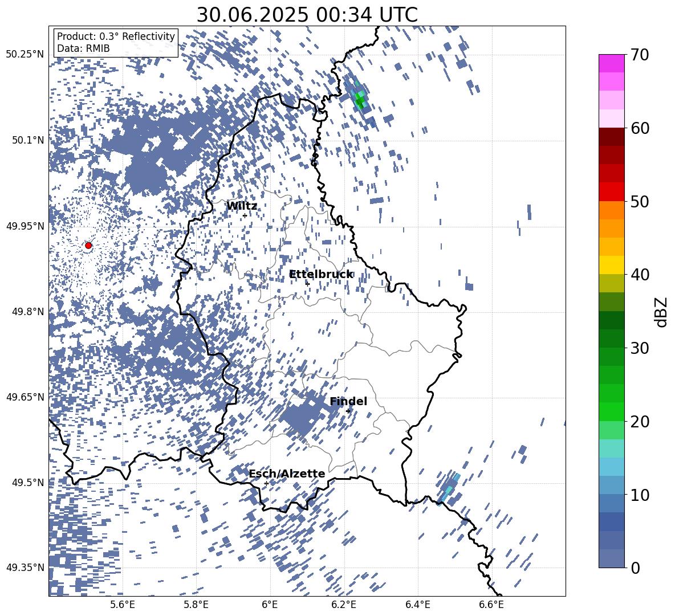Click 'Product: 0.3° Reflectivity' text
Image resolution: width=675 pixels, height=616 pixels.
(116, 36)
